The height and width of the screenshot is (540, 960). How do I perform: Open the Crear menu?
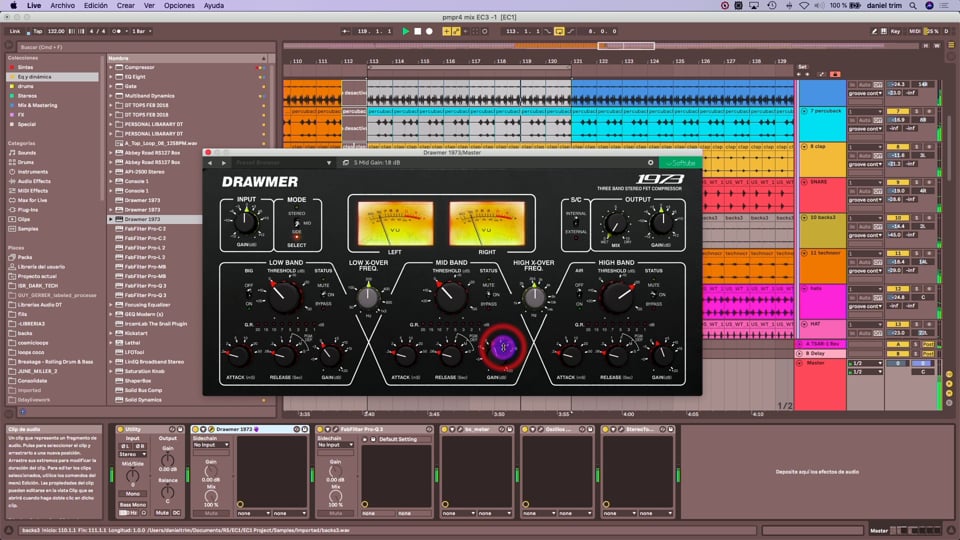126,6
